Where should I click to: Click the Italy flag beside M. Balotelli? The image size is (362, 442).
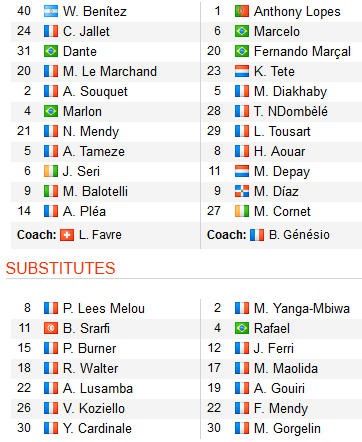51,192
